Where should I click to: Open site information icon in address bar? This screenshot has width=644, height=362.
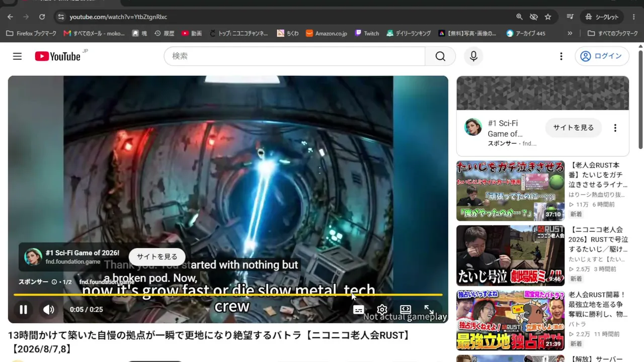[x=61, y=17]
